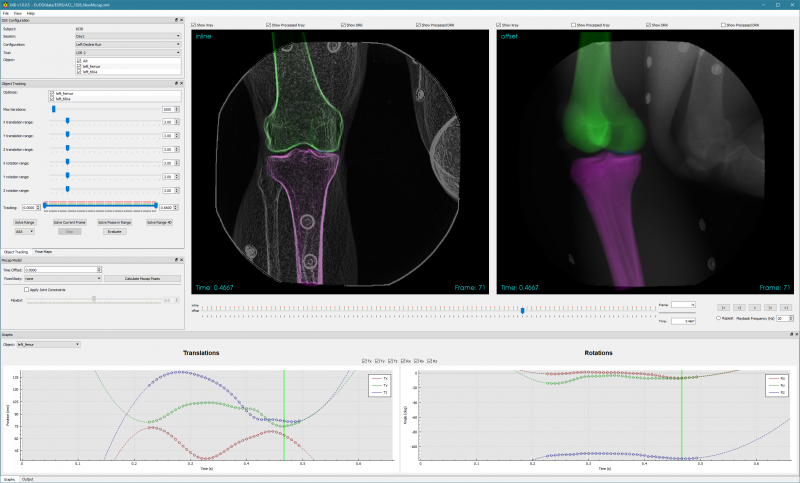Play the X-ray frame sequence
The width and height of the screenshot is (800, 483).
tap(755, 308)
